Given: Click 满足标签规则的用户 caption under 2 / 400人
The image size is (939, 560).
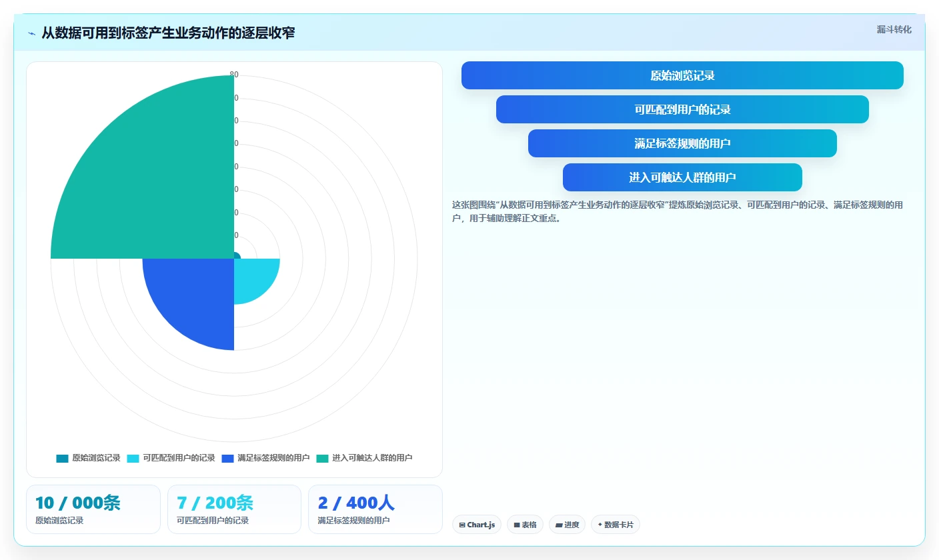Looking at the screenshot, I should 353,521.
